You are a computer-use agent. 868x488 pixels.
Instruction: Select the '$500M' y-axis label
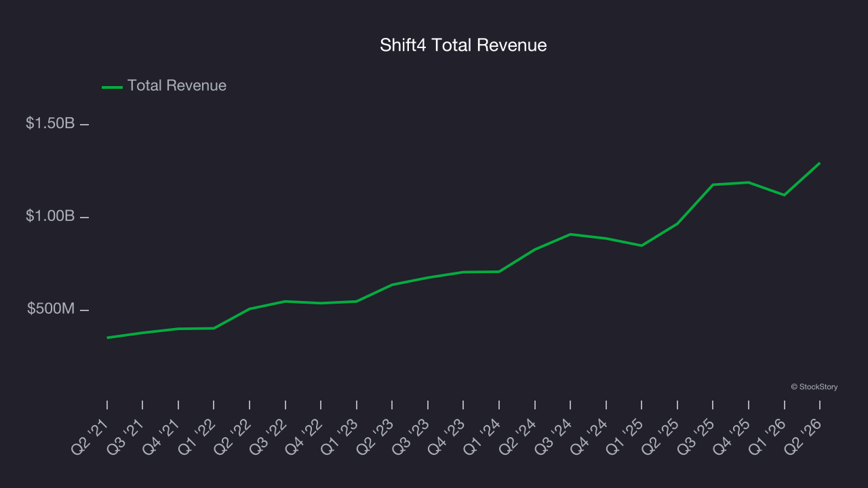[51, 309]
